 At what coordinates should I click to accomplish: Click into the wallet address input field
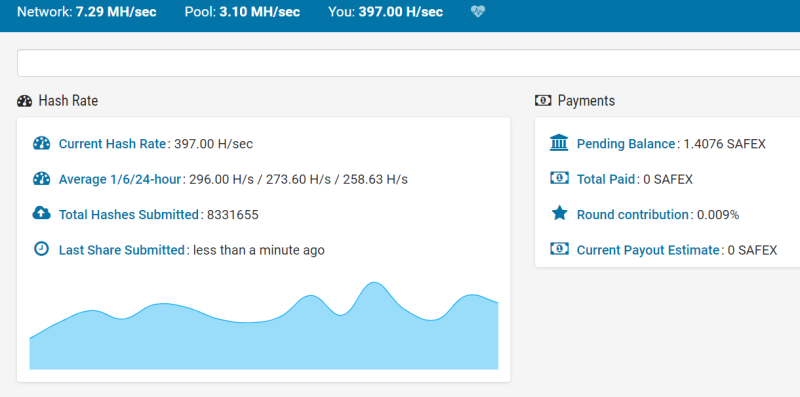coord(408,63)
